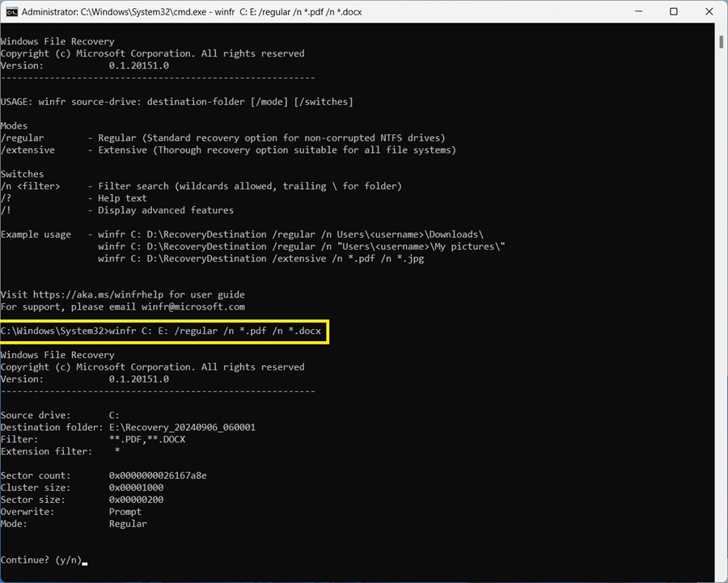Click the cmd icon in the title bar
The width and height of the screenshot is (728, 583).
click(x=11, y=12)
